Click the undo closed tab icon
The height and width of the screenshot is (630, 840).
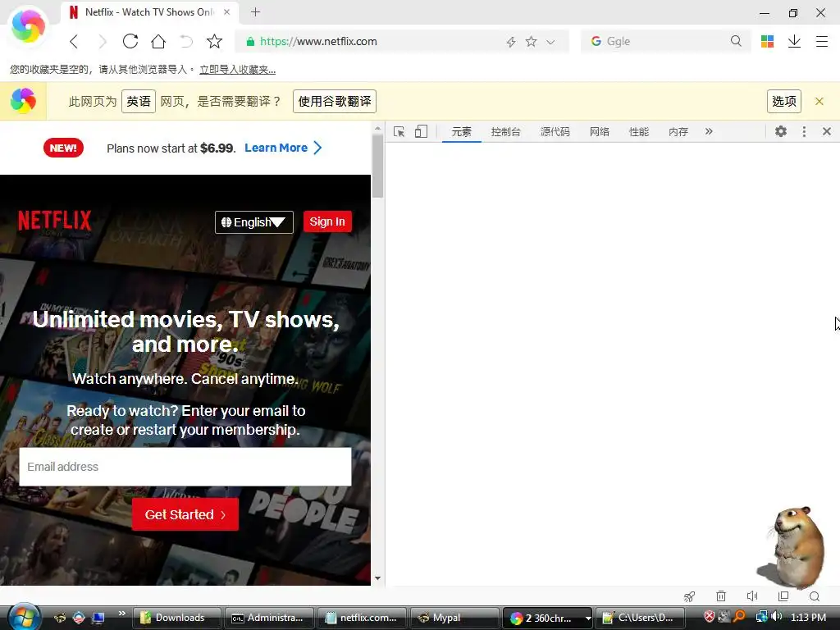click(x=186, y=41)
